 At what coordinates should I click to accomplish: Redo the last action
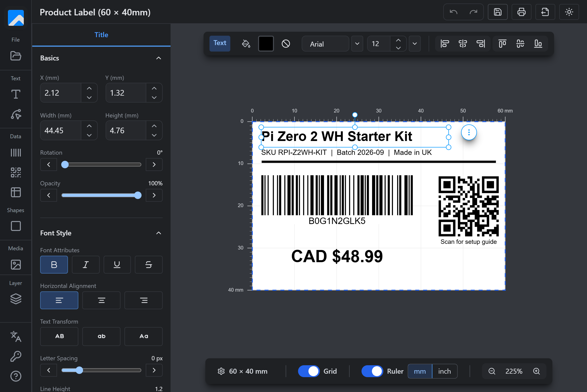point(473,12)
